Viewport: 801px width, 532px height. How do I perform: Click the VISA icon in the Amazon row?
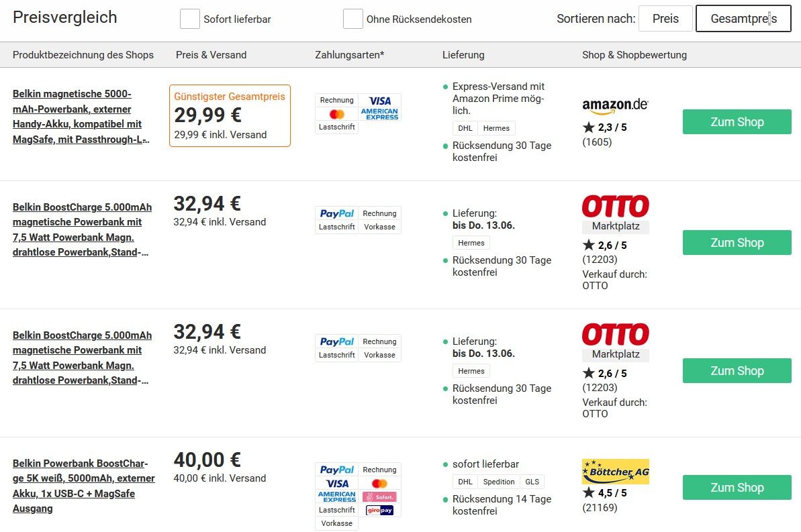[x=379, y=101]
